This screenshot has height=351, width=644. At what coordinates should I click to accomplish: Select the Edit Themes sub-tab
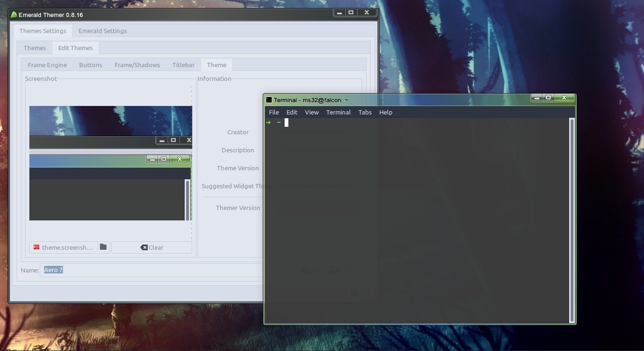(x=75, y=48)
